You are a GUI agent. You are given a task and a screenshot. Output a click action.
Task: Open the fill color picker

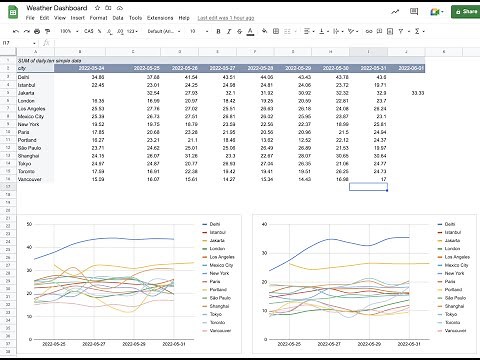(x=264, y=31)
